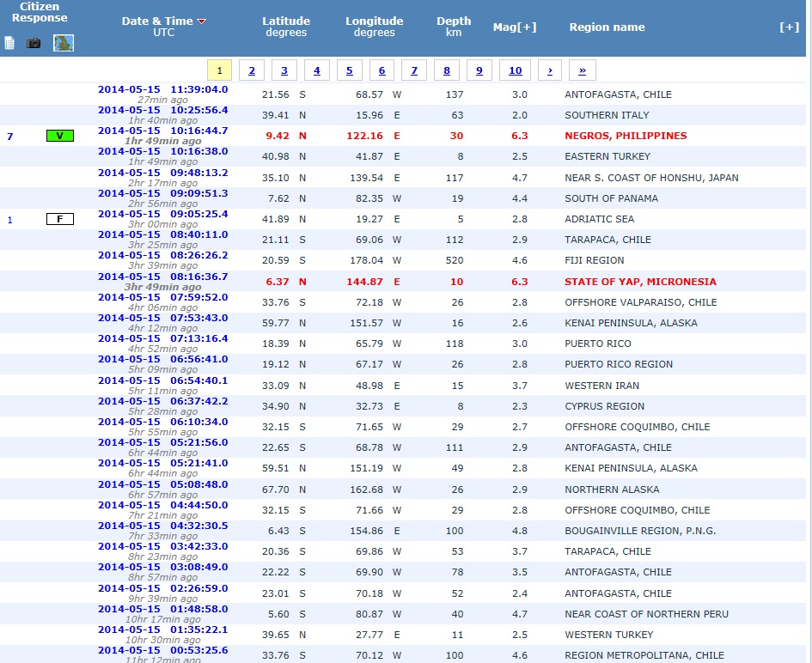Open the 01:48:58.0 Northern Peru entry
812x663 pixels.
click(x=163, y=610)
